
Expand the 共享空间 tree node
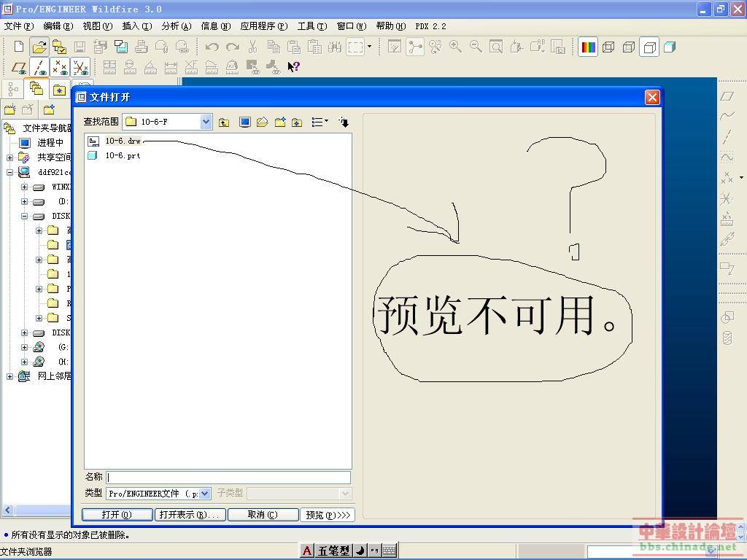[x=10, y=157]
